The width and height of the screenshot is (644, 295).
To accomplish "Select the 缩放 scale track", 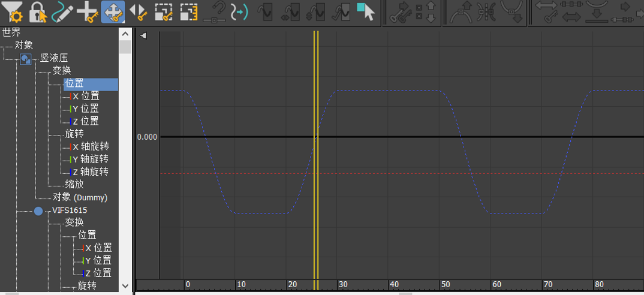I will 74,184.
